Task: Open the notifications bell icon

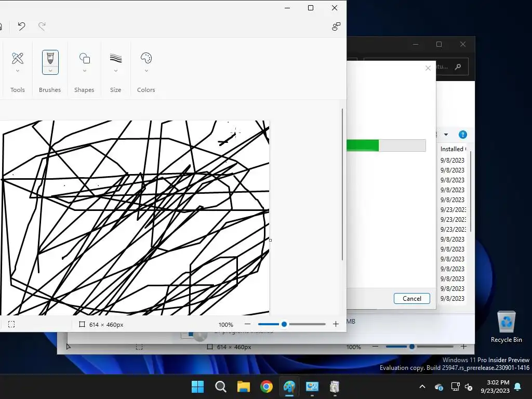Action: point(518,387)
